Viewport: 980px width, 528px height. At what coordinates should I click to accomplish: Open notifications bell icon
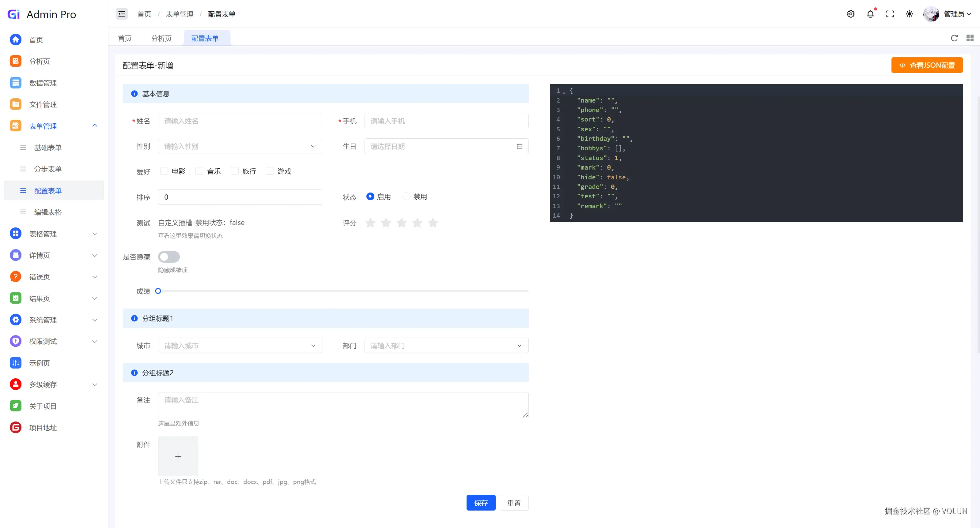[870, 14]
